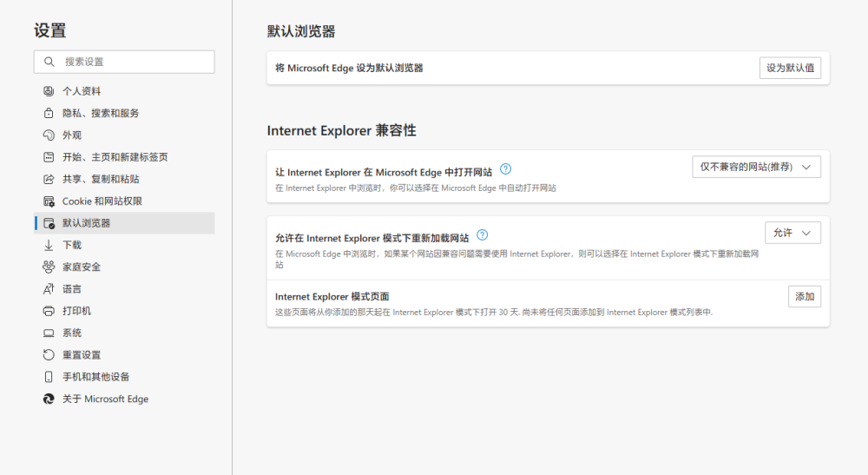Open 关于 Microsoft Edge
868x475 pixels.
coord(124,399)
